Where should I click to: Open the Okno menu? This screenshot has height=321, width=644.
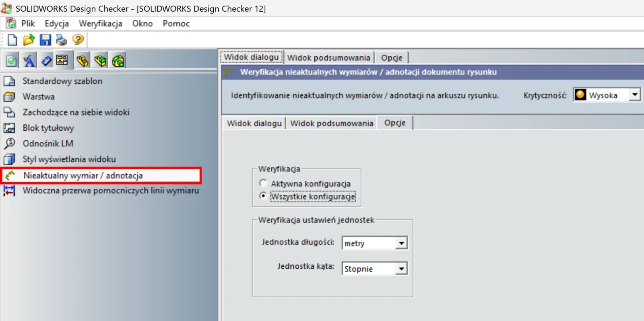coord(142,23)
